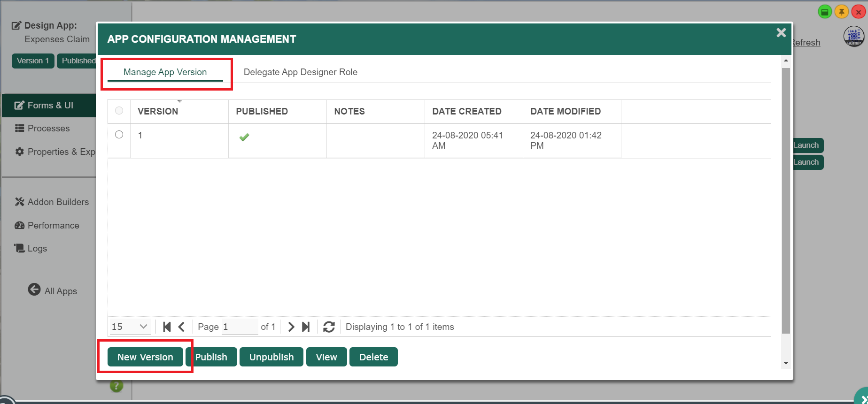
Task: Select the Manage App Version tab
Action: [165, 72]
